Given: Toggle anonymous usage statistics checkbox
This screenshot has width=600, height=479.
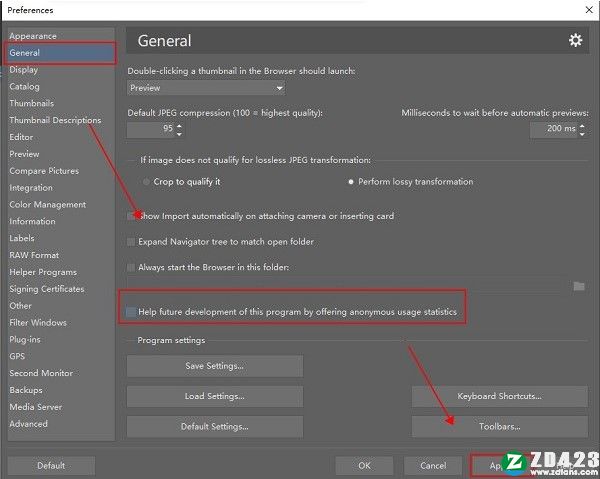Looking at the screenshot, I should pyautogui.click(x=131, y=312).
